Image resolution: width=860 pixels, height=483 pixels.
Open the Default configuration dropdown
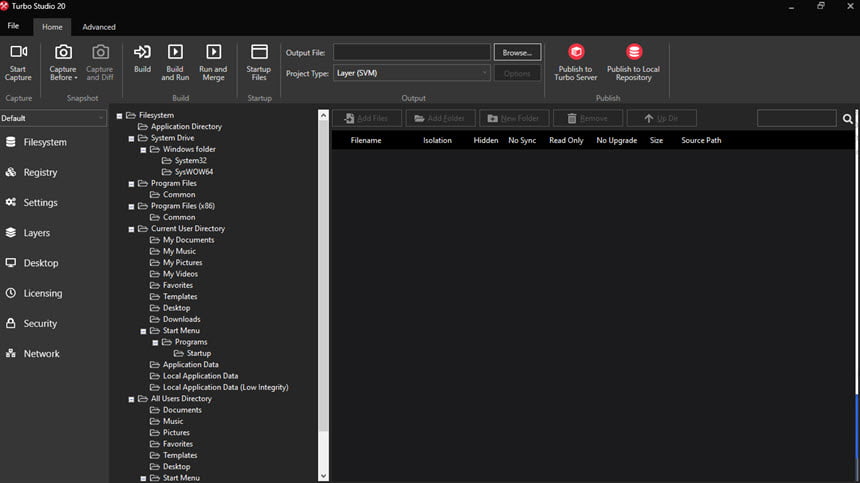point(53,118)
